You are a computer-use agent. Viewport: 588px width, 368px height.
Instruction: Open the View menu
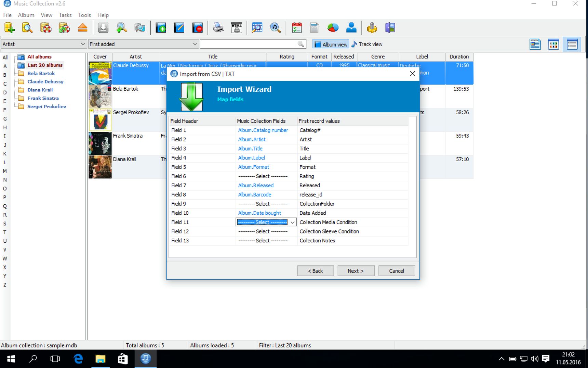tap(46, 15)
